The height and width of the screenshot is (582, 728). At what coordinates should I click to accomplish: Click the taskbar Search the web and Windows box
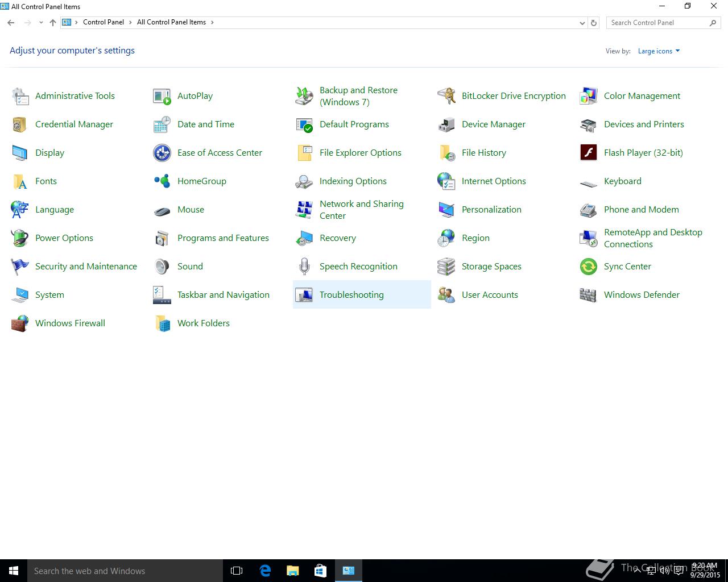125,571
